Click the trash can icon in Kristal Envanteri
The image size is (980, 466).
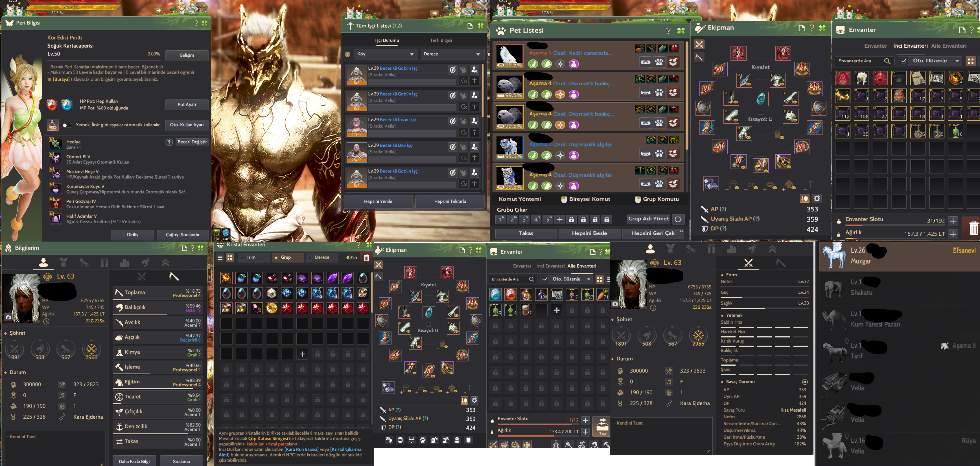pos(366,258)
